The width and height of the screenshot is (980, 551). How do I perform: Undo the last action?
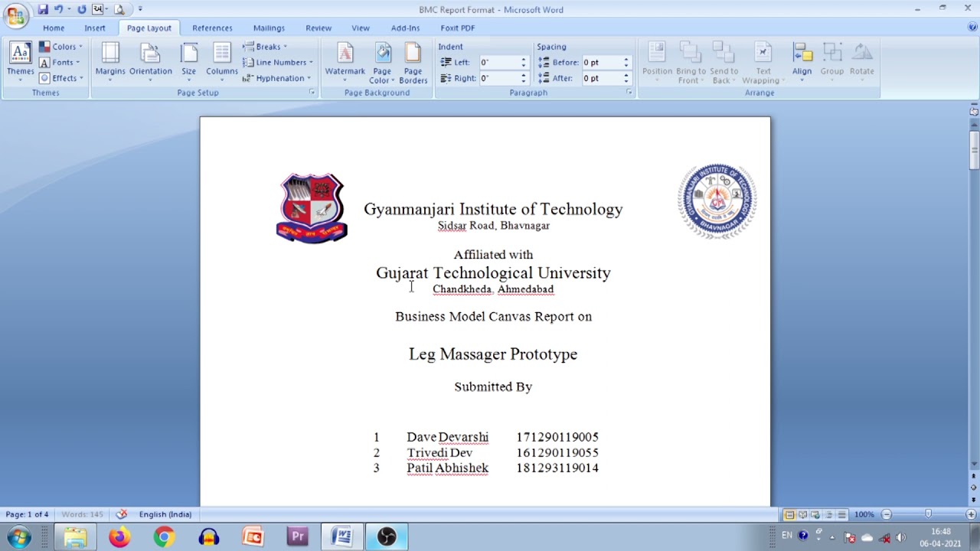tap(58, 9)
